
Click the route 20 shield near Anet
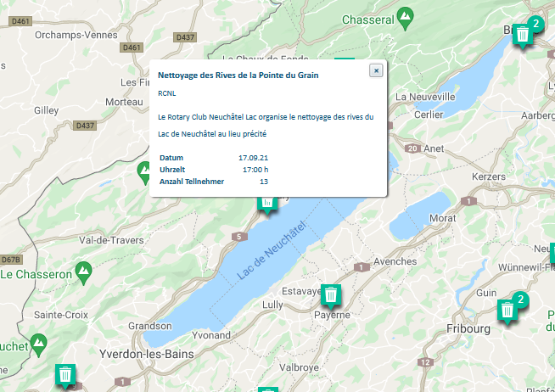pyautogui.click(x=412, y=148)
